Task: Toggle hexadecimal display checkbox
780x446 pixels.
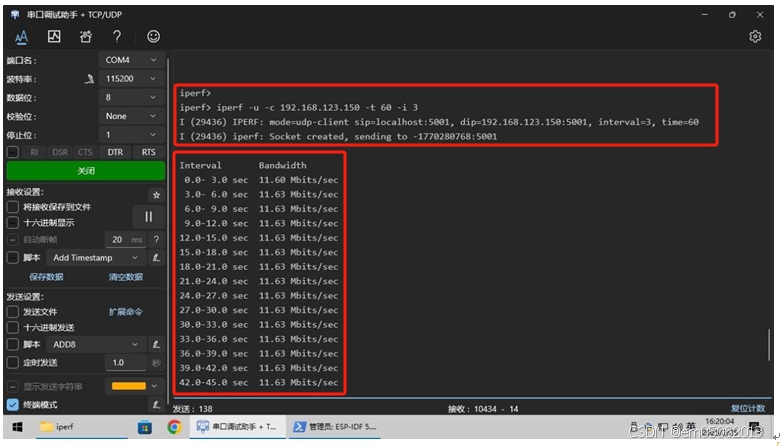Action: coord(13,222)
